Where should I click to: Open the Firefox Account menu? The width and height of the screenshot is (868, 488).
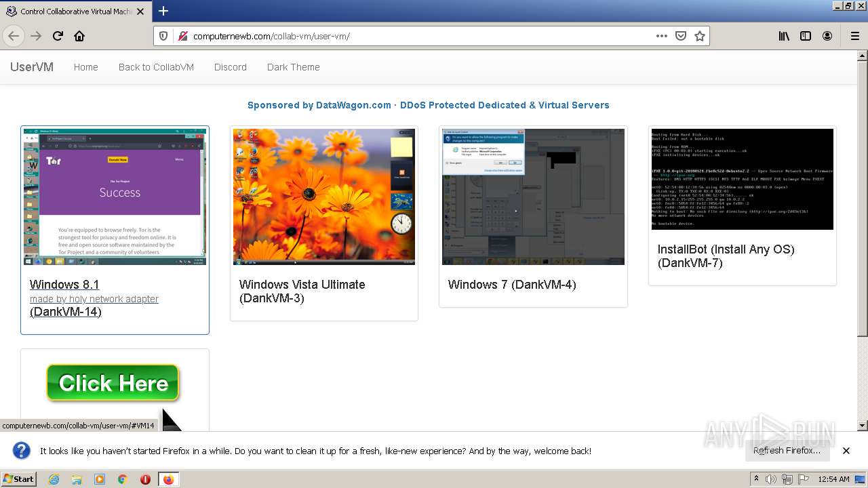827,36
